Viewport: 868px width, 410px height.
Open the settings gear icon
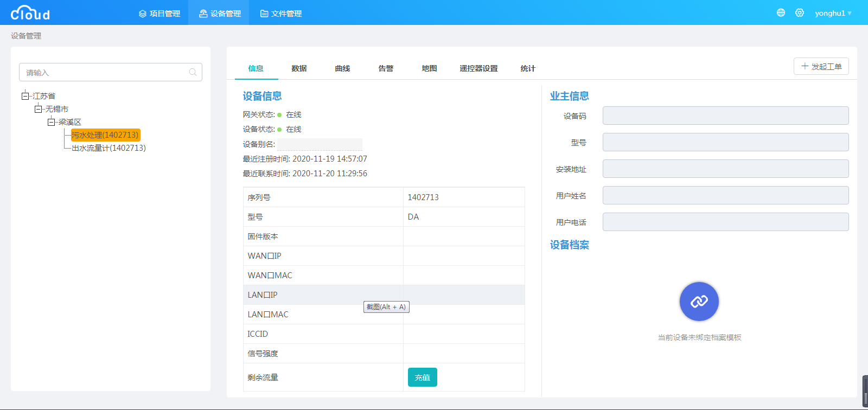click(x=800, y=12)
